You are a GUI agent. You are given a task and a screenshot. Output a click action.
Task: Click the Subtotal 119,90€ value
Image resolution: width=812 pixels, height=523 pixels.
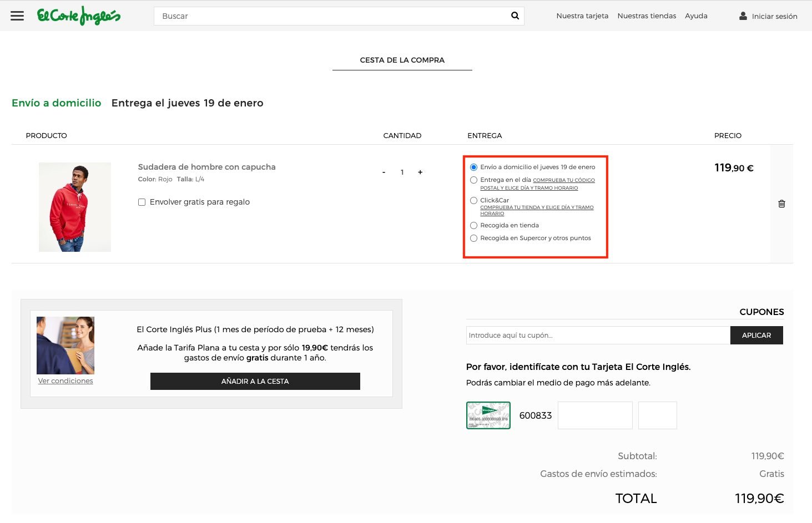(x=768, y=456)
